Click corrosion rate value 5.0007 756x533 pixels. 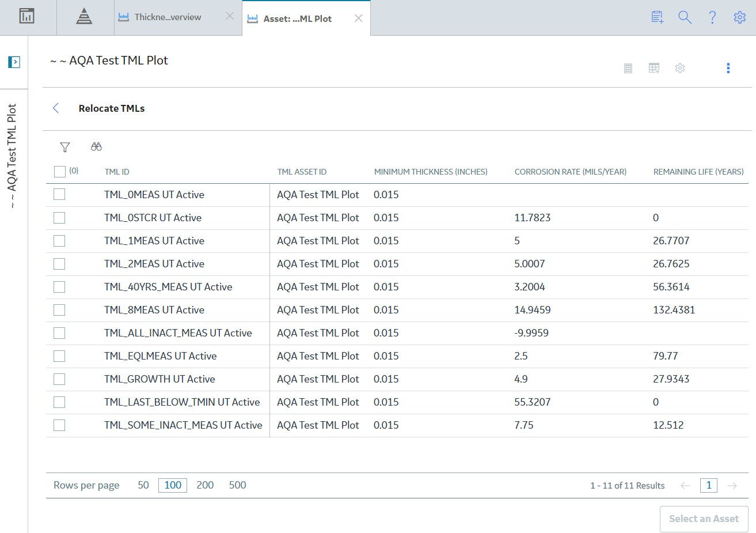coord(530,264)
